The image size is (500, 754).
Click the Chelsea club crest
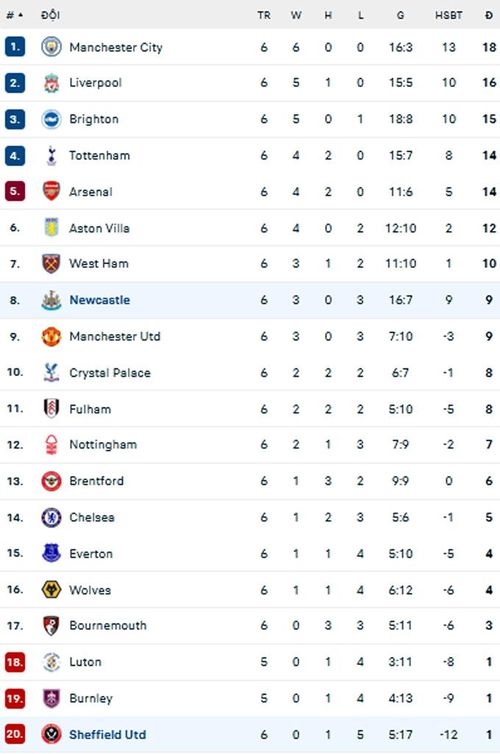51,517
